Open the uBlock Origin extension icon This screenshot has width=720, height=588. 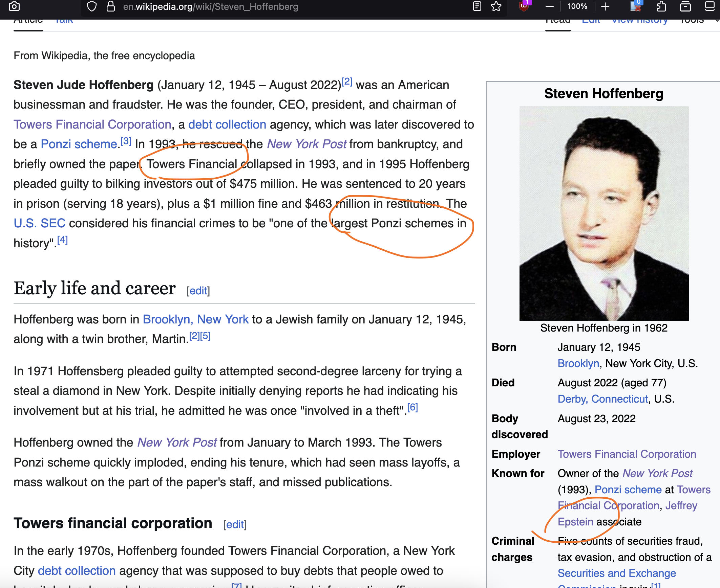[524, 6]
